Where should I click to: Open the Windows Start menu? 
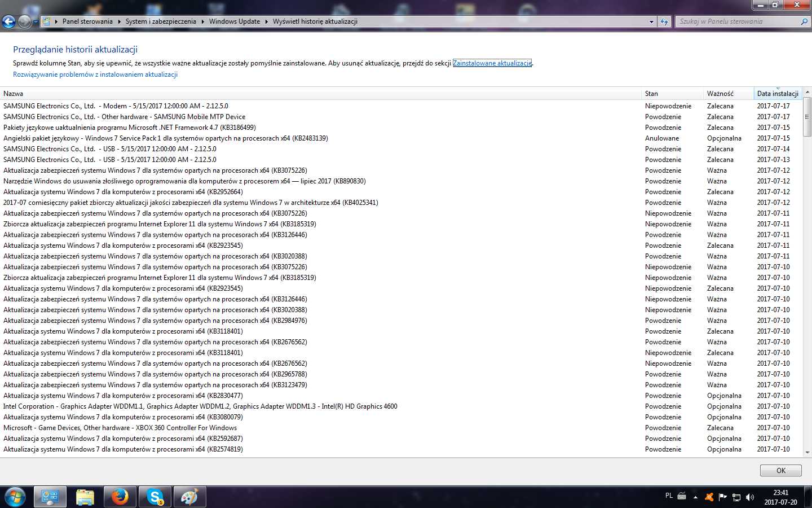pos(15,497)
